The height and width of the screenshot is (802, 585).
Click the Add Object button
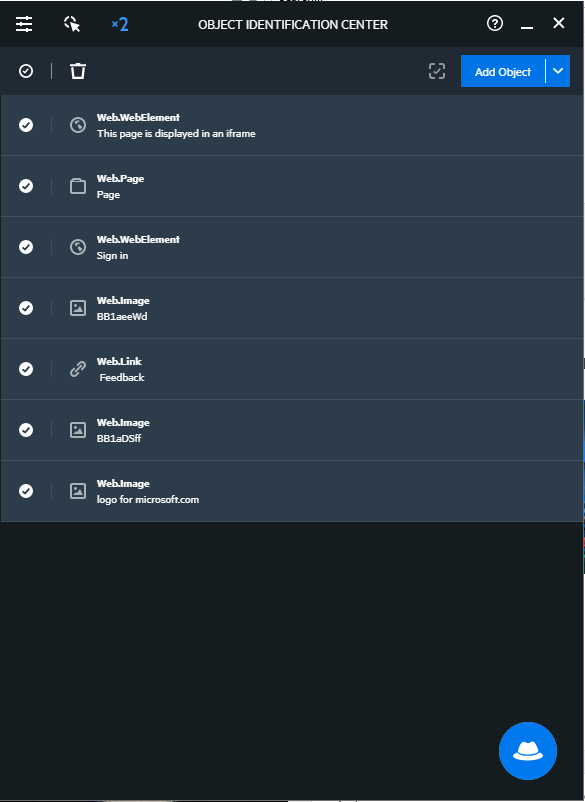[x=503, y=71]
